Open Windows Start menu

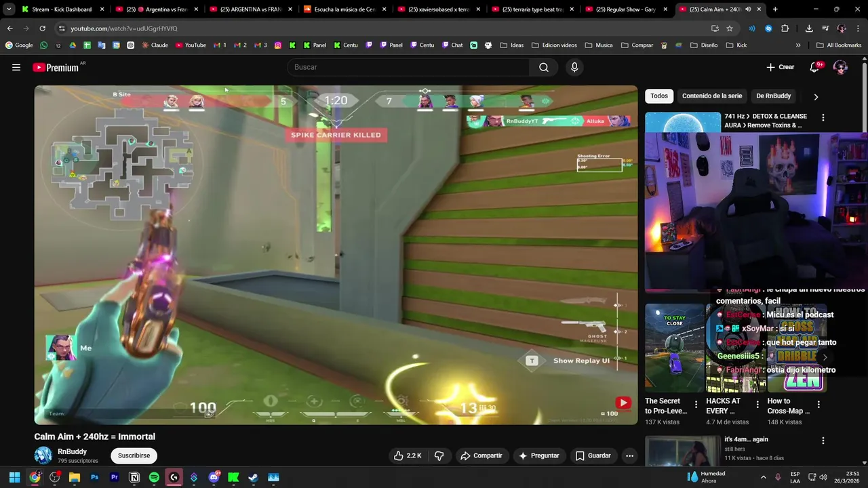tap(14, 477)
